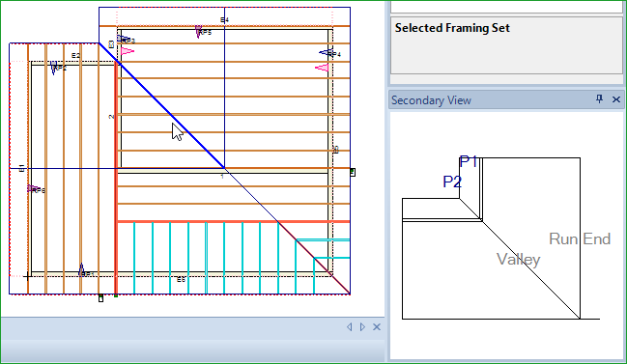
Task: Click the E3 edge label
Action: [x=111, y=44]
